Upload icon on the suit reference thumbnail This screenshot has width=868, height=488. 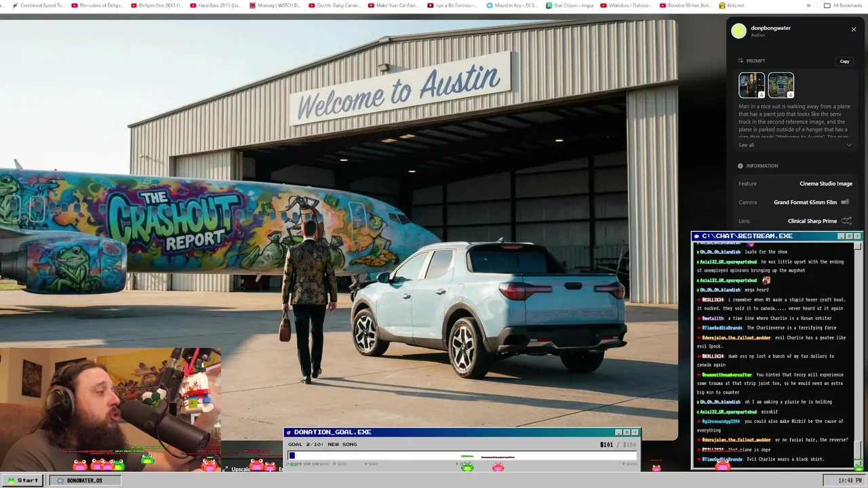(x=761, y=94)
